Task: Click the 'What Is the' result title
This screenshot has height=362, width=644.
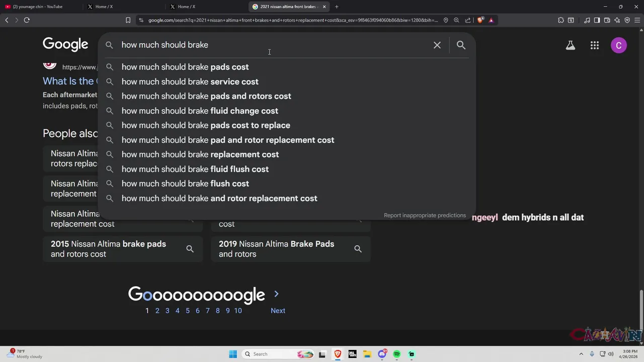Action: point(69,81)
